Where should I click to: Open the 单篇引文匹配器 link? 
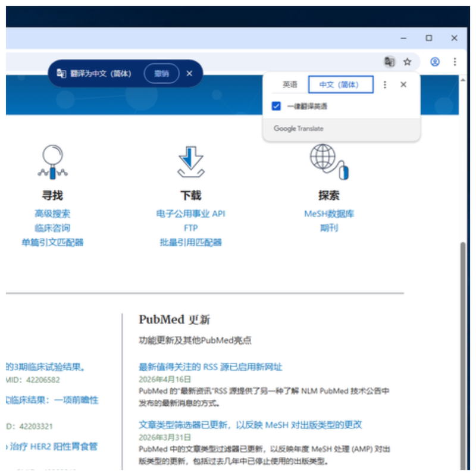pyautogui.click(x=52, y=242)
